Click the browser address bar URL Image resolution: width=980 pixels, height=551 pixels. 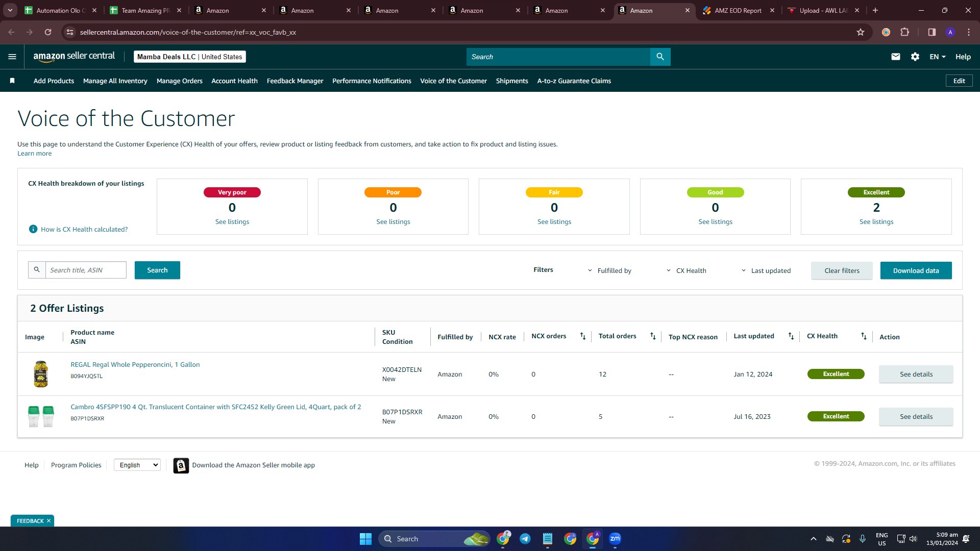188,32
